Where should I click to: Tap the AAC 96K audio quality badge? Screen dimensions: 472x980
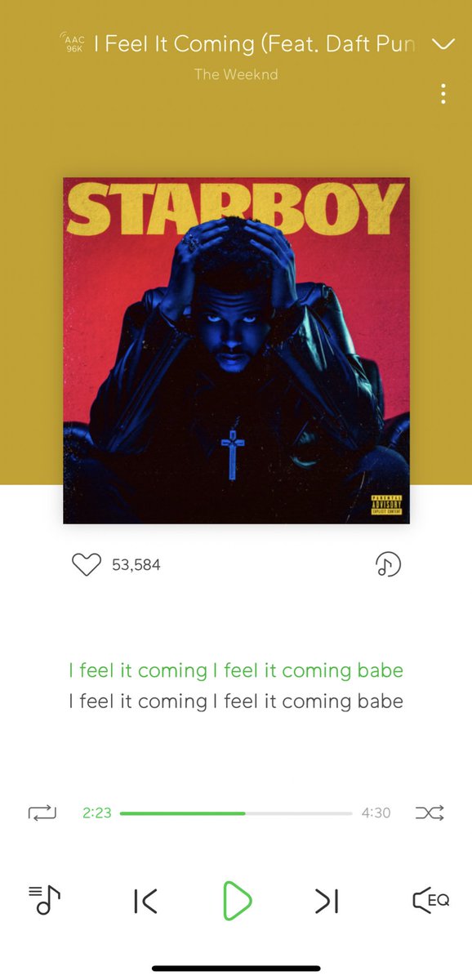(x=73, y=43)
